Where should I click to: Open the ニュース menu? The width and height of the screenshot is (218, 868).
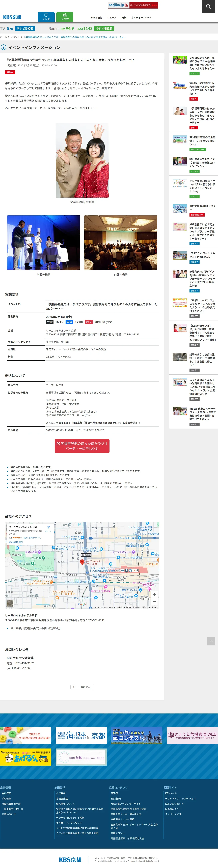(112, 18)
